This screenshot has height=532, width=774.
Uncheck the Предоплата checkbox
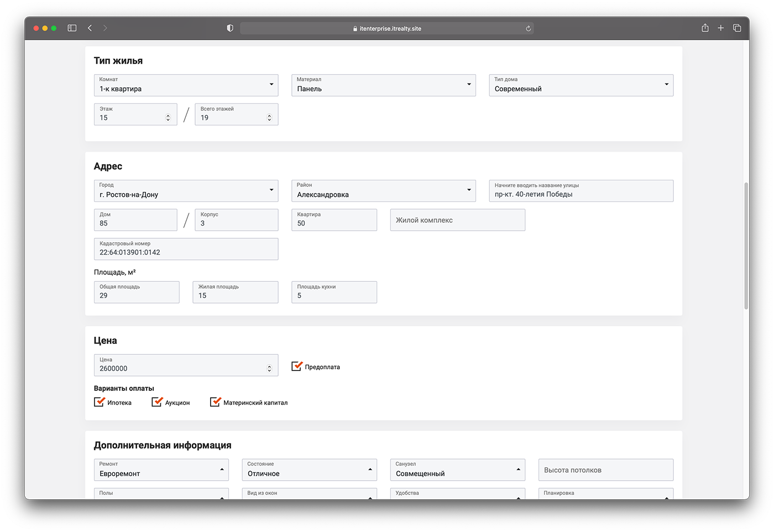point(297,366)
